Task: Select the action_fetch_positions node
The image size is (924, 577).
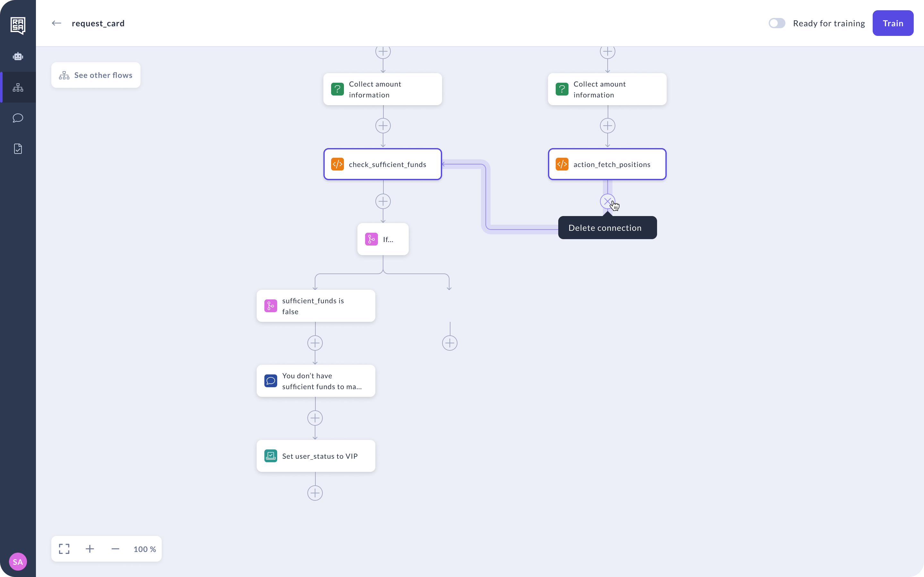Action: [x=607, y=164]
